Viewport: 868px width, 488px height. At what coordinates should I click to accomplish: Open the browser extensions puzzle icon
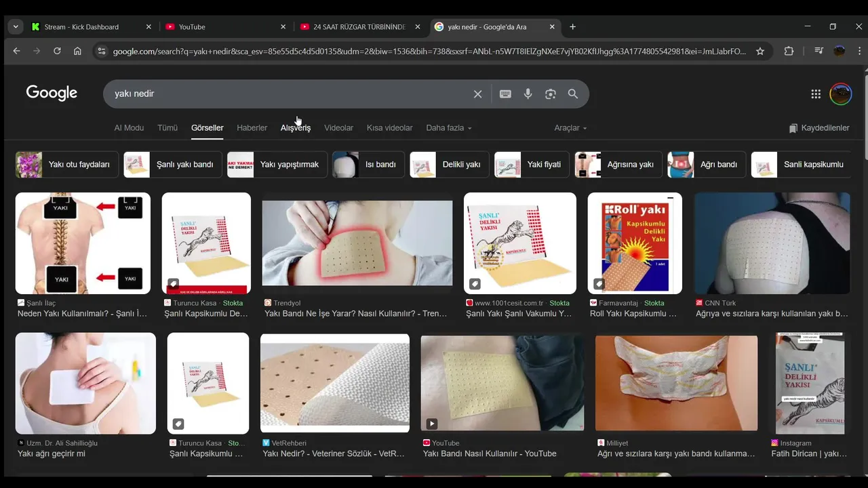789,51
